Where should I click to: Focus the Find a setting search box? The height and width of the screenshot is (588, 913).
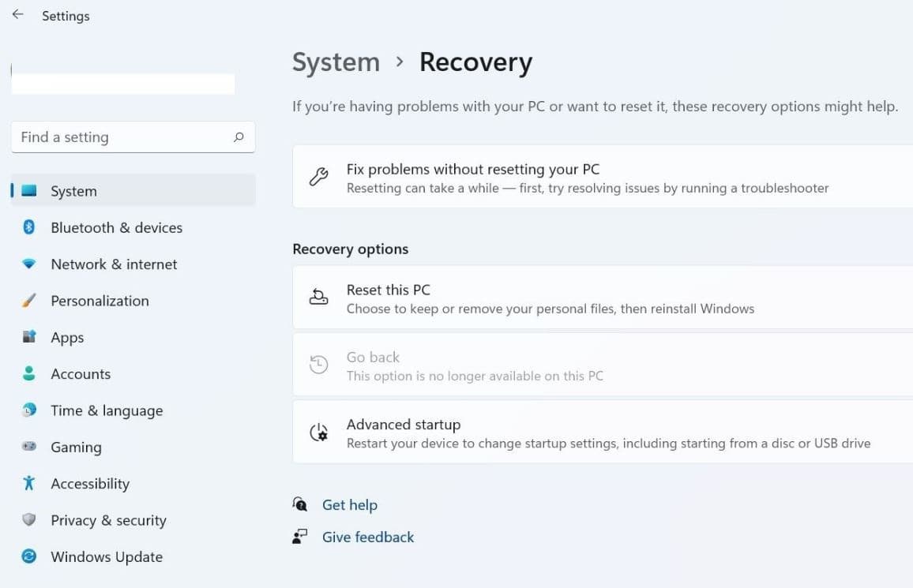118,137
